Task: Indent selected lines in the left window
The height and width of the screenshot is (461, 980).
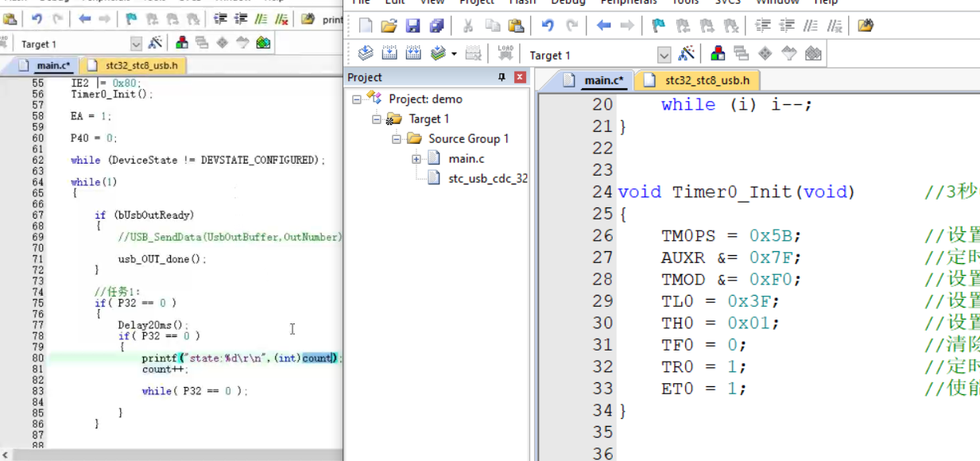Action: pyautogui.click(x=221, y=19)
